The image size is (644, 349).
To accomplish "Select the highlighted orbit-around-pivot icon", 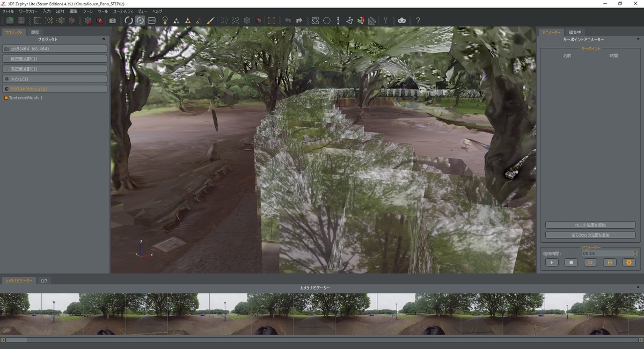I will pyautogui.click(x=140, y=20).
